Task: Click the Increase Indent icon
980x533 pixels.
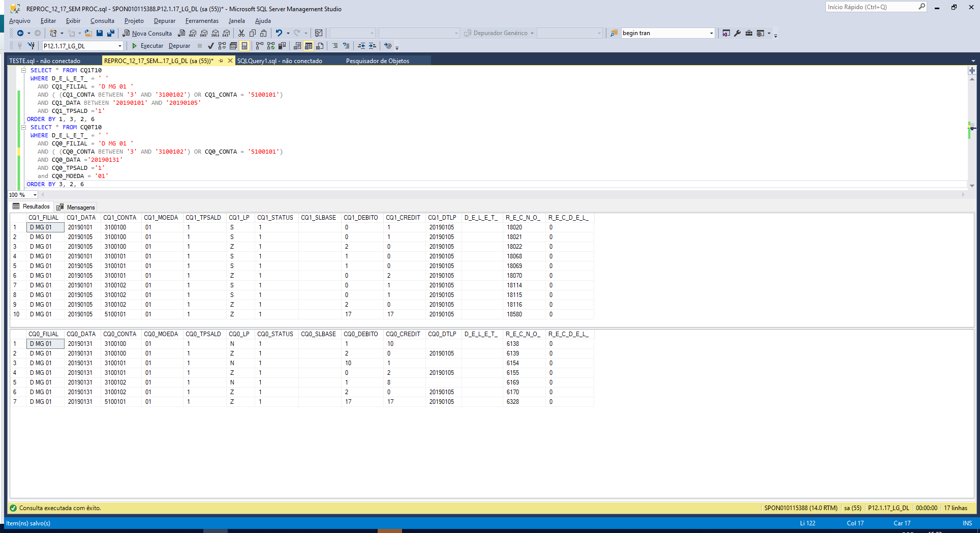Action: pos(373,46)
